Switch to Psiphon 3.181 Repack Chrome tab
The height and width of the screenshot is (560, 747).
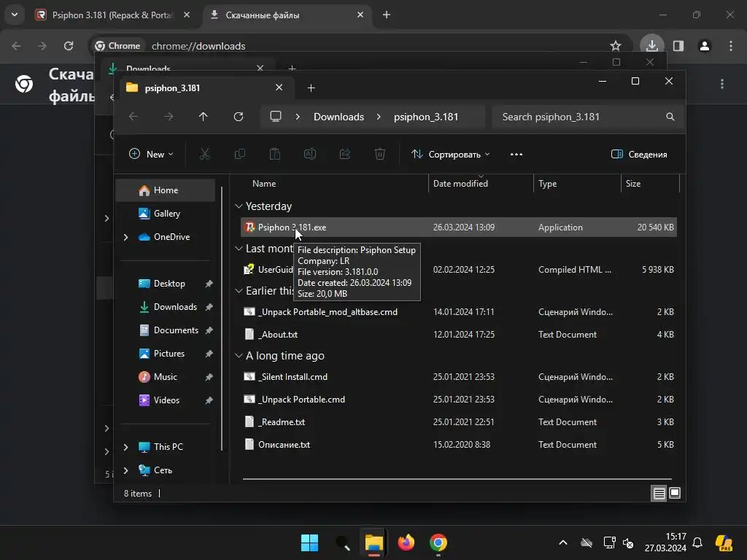pyautogui.click(x=112, y=15)
